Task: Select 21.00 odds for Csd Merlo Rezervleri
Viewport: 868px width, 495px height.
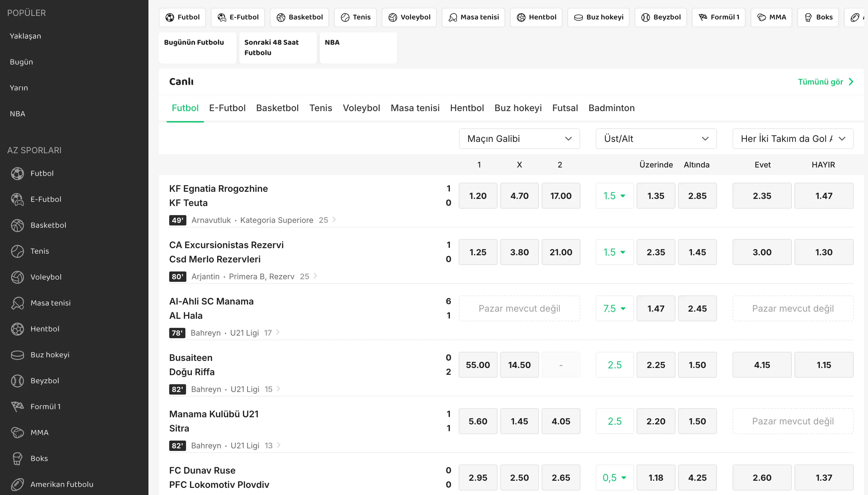Action: click(560, 252)
